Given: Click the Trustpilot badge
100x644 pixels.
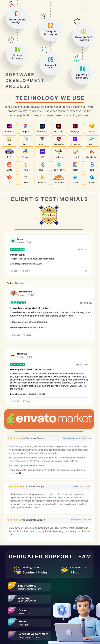Looking at the screenshot, I should click(x=49, y=215).
